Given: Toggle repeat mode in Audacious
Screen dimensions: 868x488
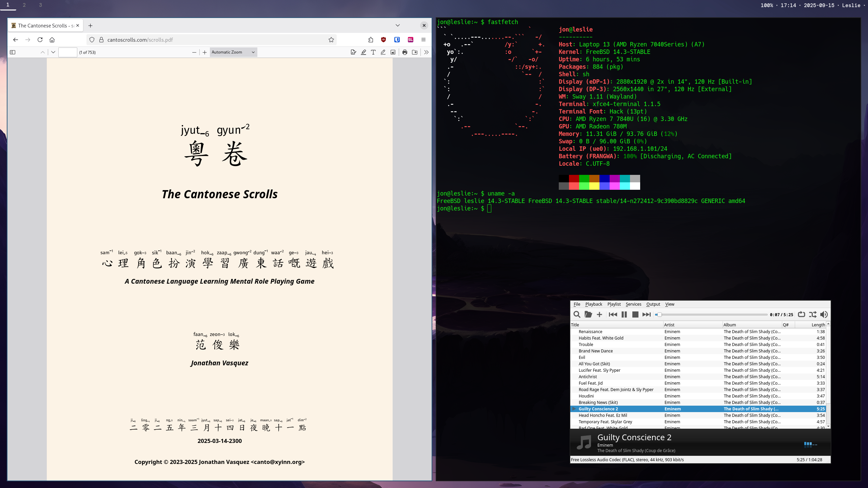Looking at the screenshot, I should coord(801,314).
